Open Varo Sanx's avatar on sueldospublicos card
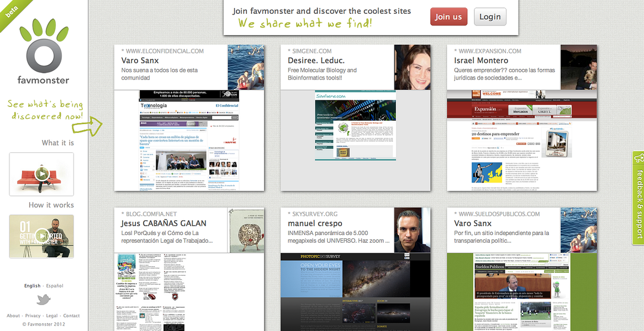This screenshot has width=644, height=331. [x=579, y=230]
